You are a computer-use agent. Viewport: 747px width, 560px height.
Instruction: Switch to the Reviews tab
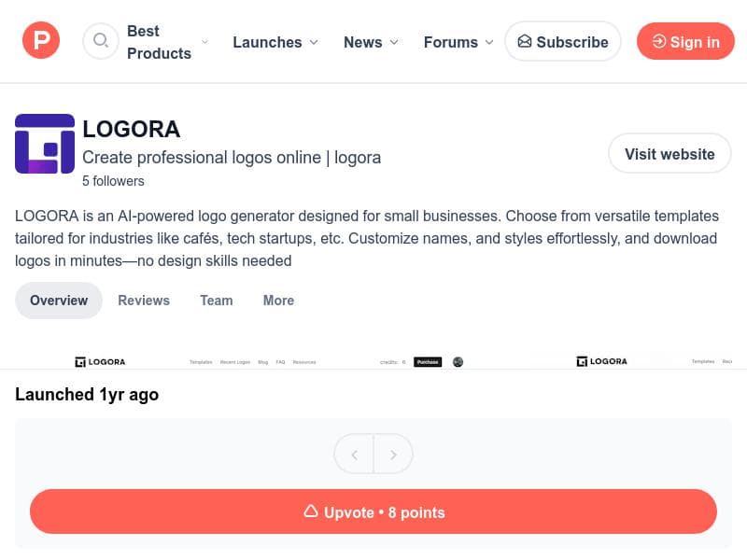pos(144,301)
